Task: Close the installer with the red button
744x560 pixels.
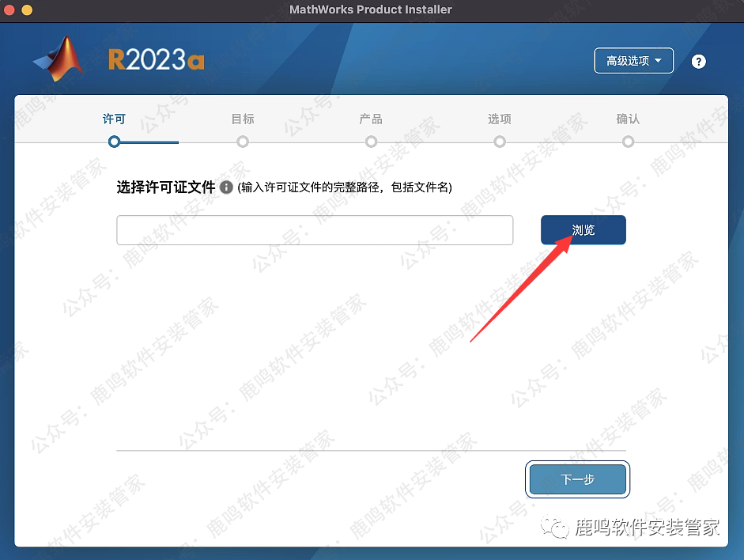Action: pos(8,9)
